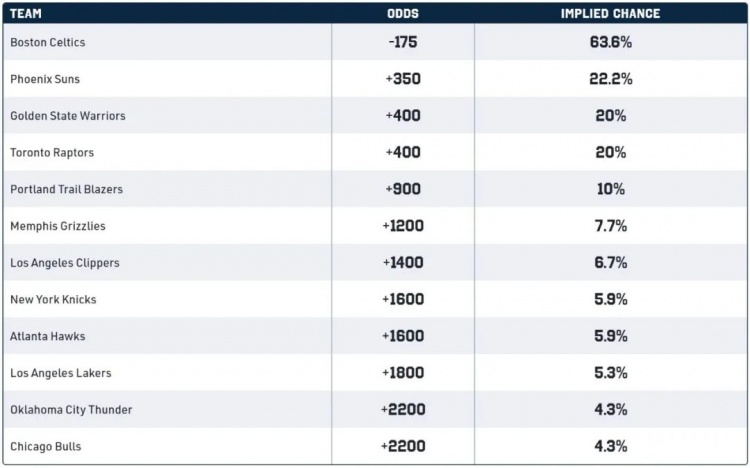Select the Atlanta Hawks team name
This screenshot has height=468, width=750.
[x=48, y=336]
